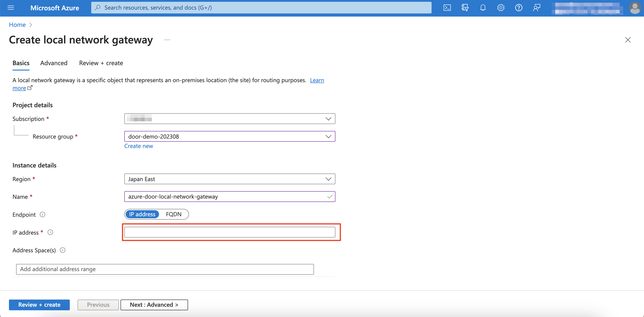View Endpoint field info tooltip
This screenshot has width=644, height=317.
point(42,214)
